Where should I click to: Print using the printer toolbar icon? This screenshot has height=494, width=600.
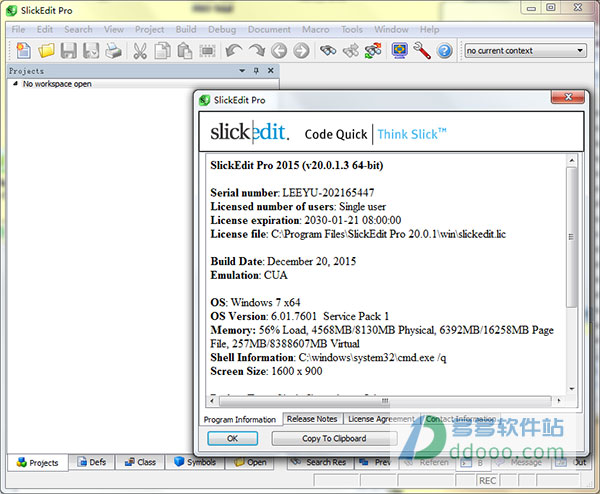[x=113, y=51]
